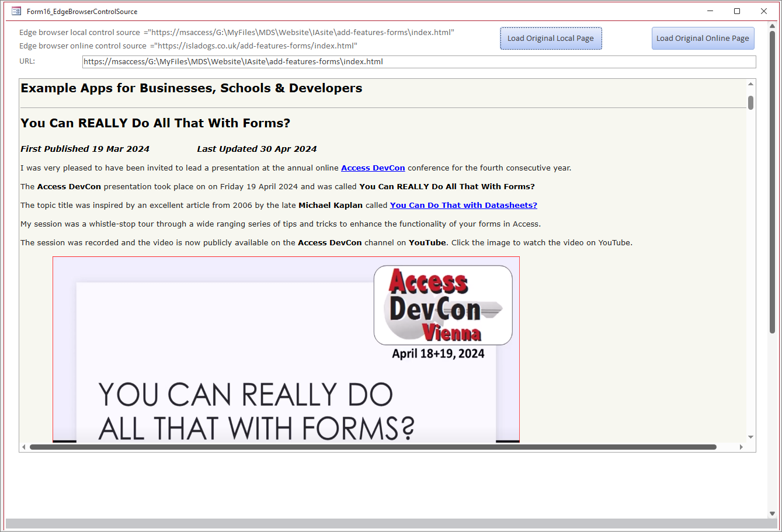Viewport: 782px width, 532px height.
Task: Click the 'First Published 19 Mar 2024' text
Action: (x=85, y=149)
